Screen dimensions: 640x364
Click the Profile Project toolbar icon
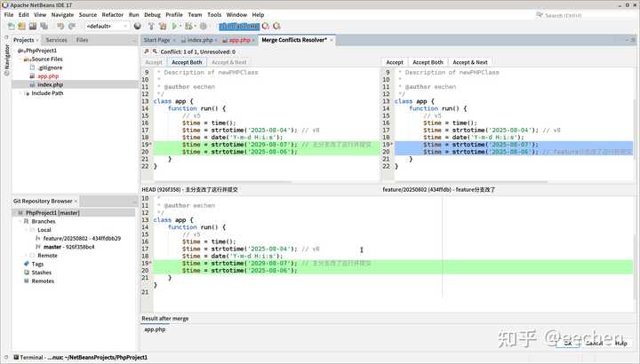point(203,26)
